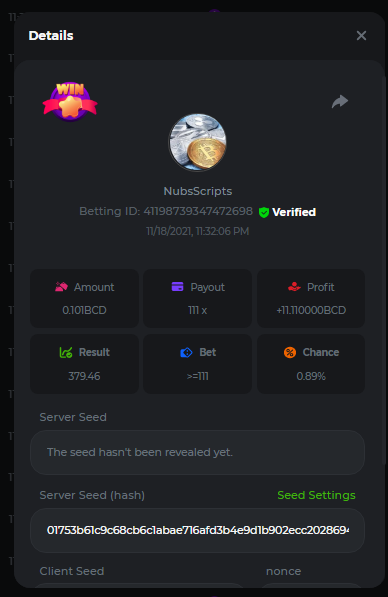Close the Details dialog

(361, 35)
